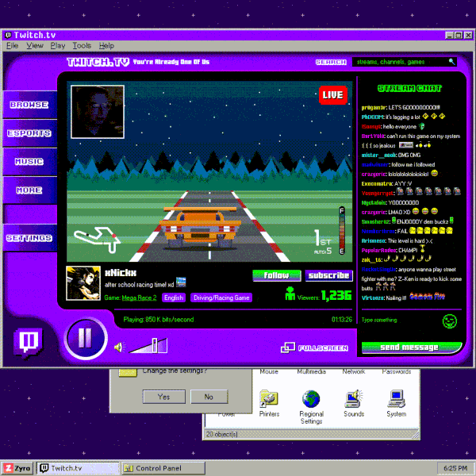Open System icon in Control Panel
Screen dimensions: 476x476
point(396,404)
